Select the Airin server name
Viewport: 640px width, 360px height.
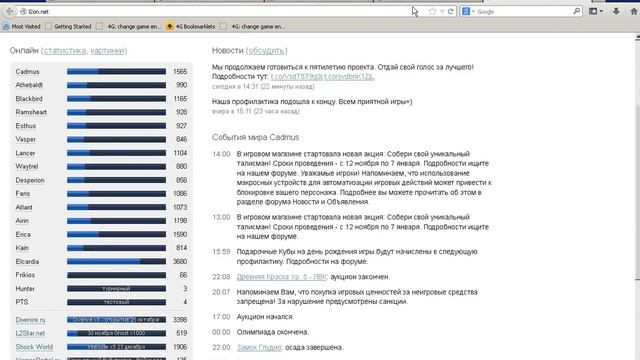pos(22,221)
